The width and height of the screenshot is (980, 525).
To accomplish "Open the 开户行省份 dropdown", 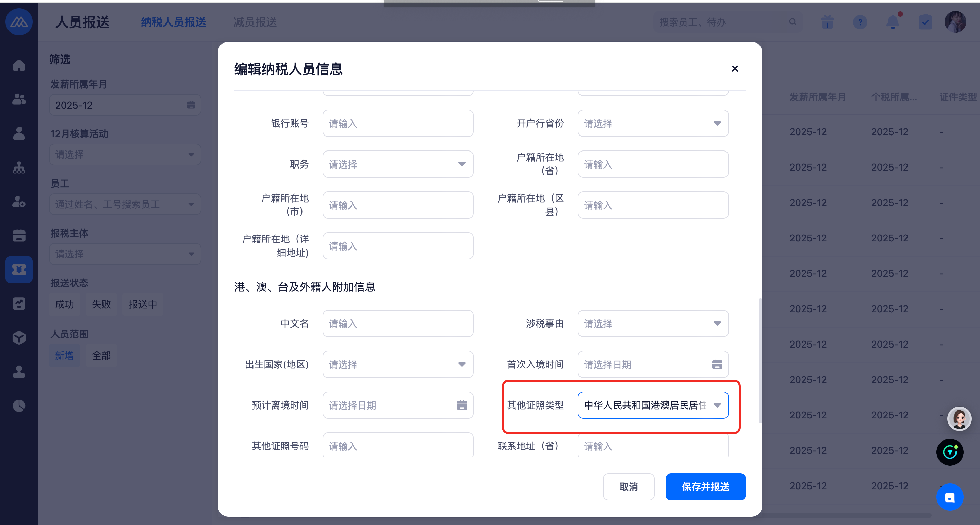I will (x=652, y=123).
